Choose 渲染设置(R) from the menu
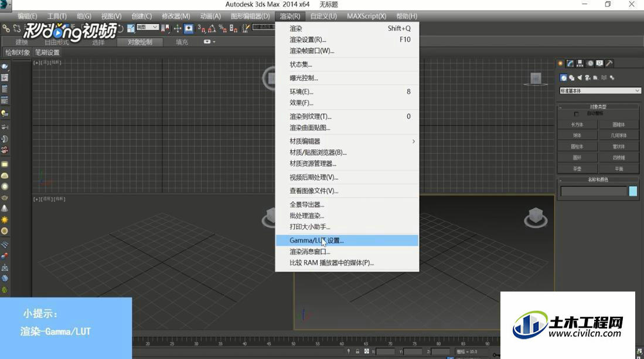The width and height of the screenshot is (644, 359). point(347,39)
